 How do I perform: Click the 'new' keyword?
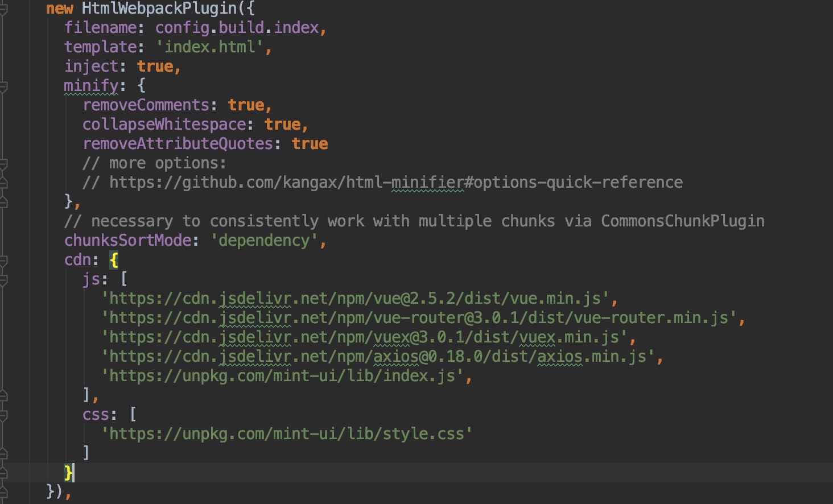click(x=59, y=9)
